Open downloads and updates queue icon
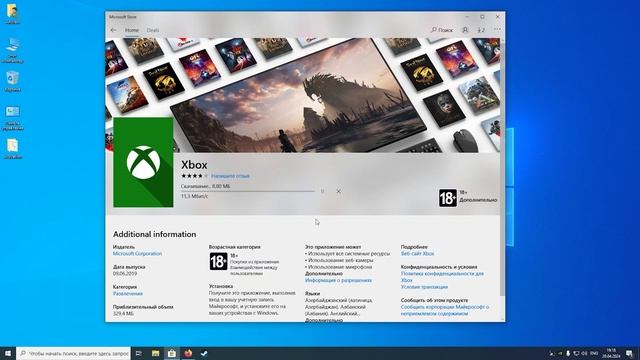The image size is (640, 360). 481,30
